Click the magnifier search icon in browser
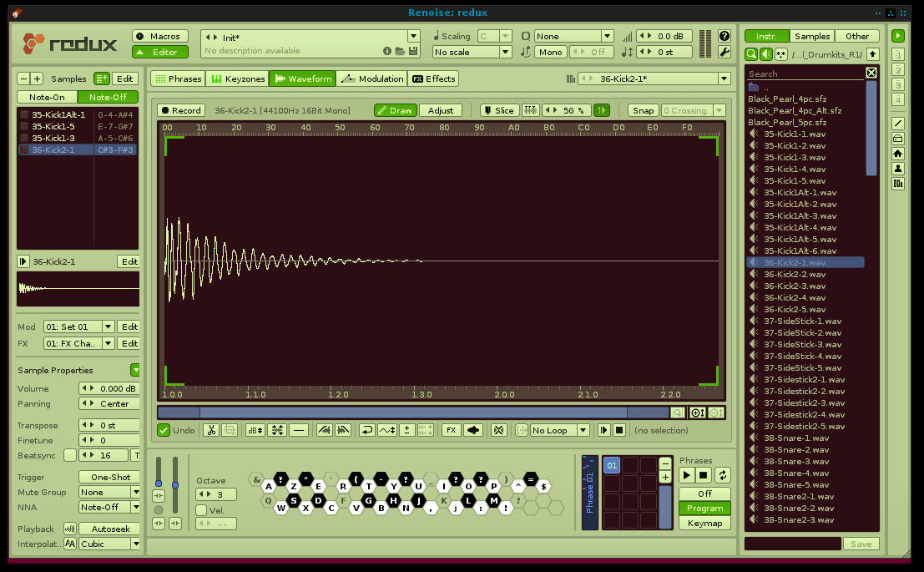The width and height of the screenshot is (924, 572). coord(751,54)
